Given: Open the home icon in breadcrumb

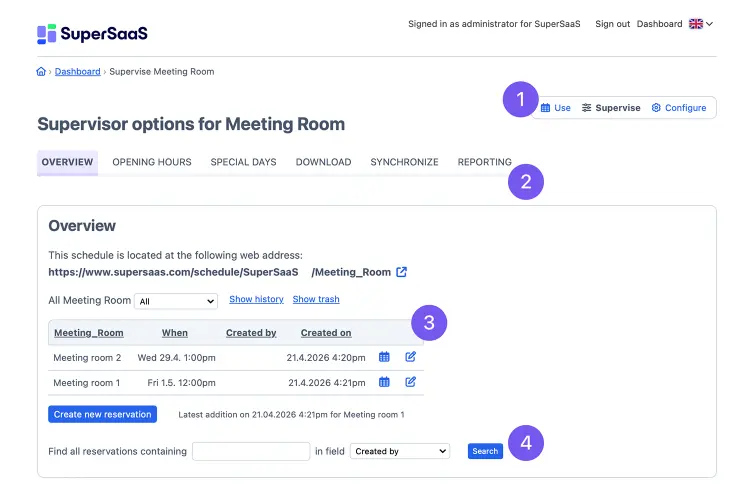Looking at the screenshot, I should tap(41, 71).
